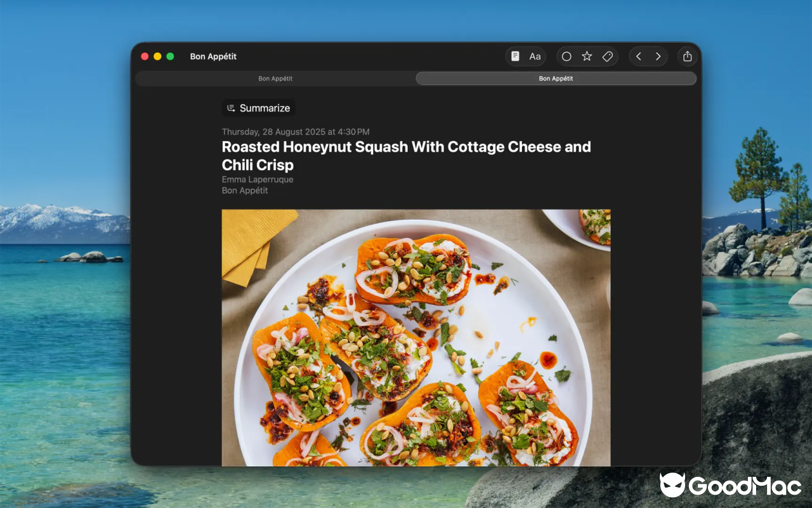Open the share menu icon

pyautogui.click(x=687, y=57)
